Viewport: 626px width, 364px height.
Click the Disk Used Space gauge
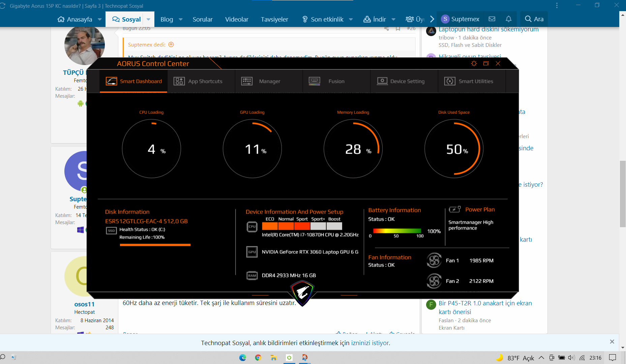coord(454,149)
